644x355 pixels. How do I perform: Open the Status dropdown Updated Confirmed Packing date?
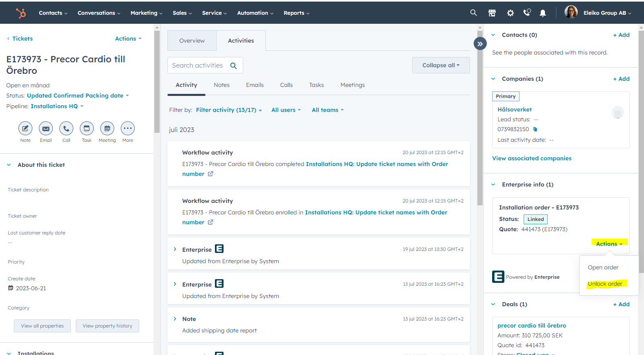(78, 96)
